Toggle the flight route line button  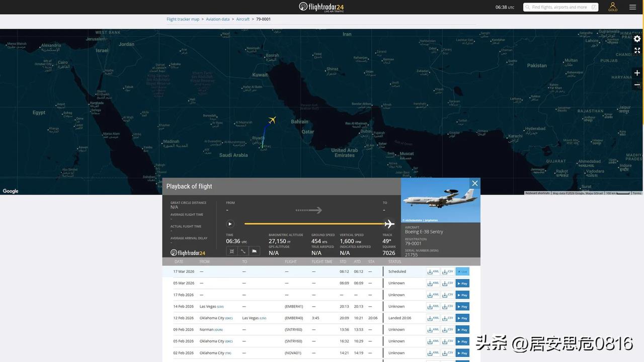tap(243, 251)
